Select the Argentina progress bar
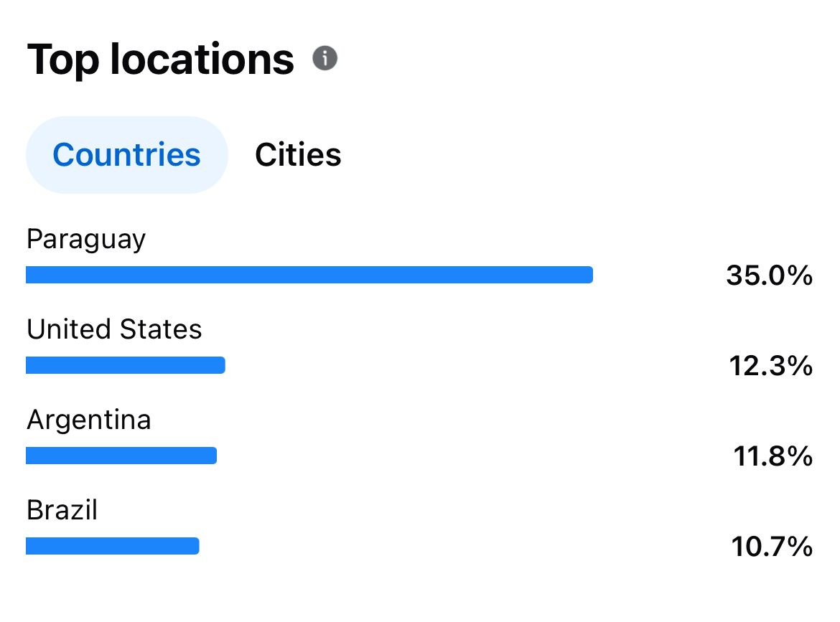This screenshot has width=840, height=622. pyautogui.click(x=121, y=456)
